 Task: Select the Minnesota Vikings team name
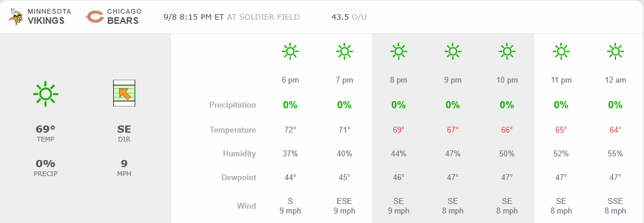[49, 17]
